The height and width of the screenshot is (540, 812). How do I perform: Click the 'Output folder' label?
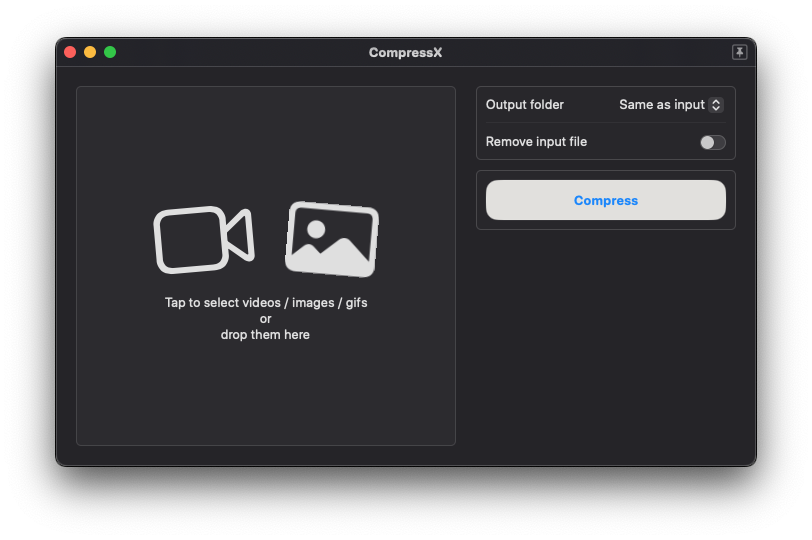[525, 105]
